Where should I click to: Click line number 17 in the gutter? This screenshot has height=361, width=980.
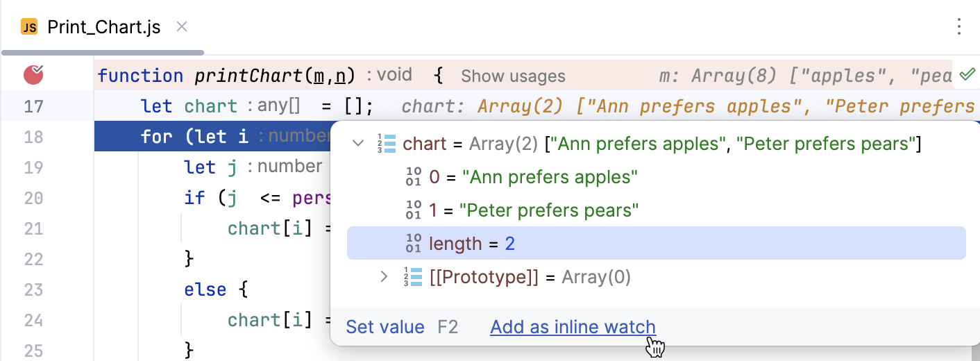34,106
